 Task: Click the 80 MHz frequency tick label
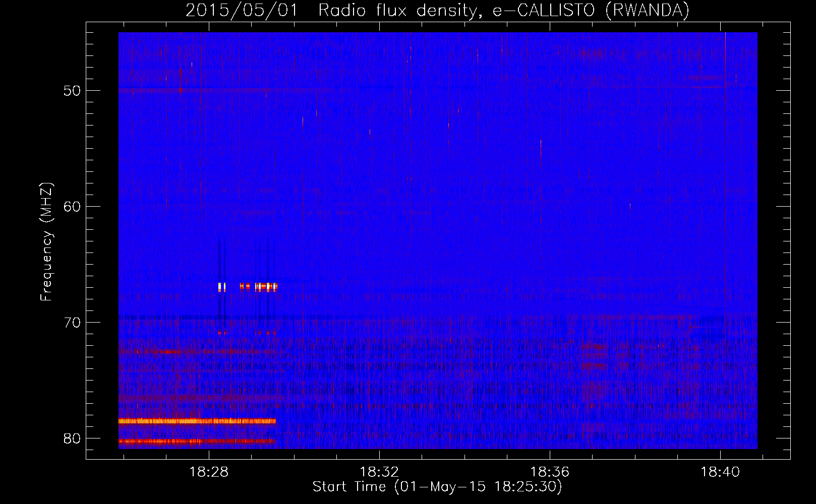pos(72,438)
